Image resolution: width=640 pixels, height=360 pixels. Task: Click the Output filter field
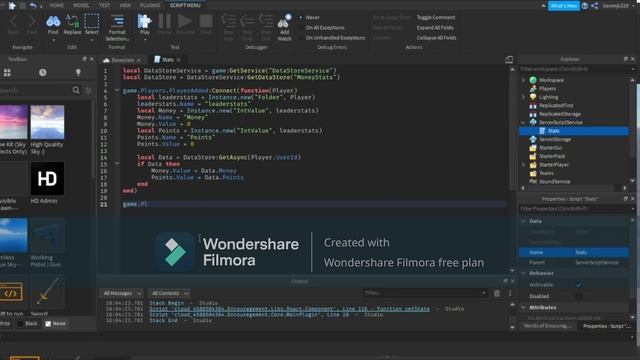(x=424, y=293)
